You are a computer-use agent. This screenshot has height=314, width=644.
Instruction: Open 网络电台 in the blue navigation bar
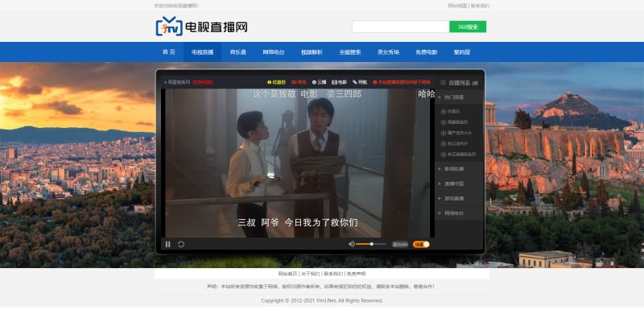tap(274, 52)
